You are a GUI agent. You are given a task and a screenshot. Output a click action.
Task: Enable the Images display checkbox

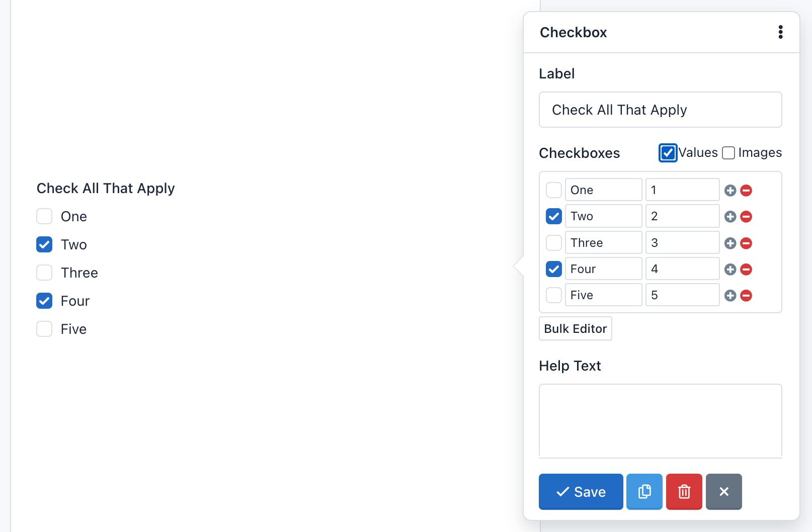click(x=728, y=152)
